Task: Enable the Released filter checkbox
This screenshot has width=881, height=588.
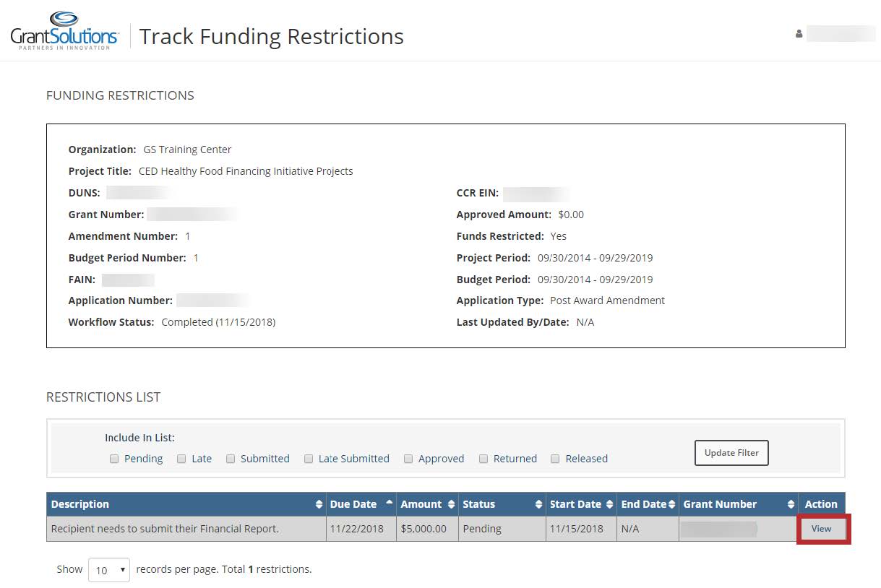Action: coord(555,459)
